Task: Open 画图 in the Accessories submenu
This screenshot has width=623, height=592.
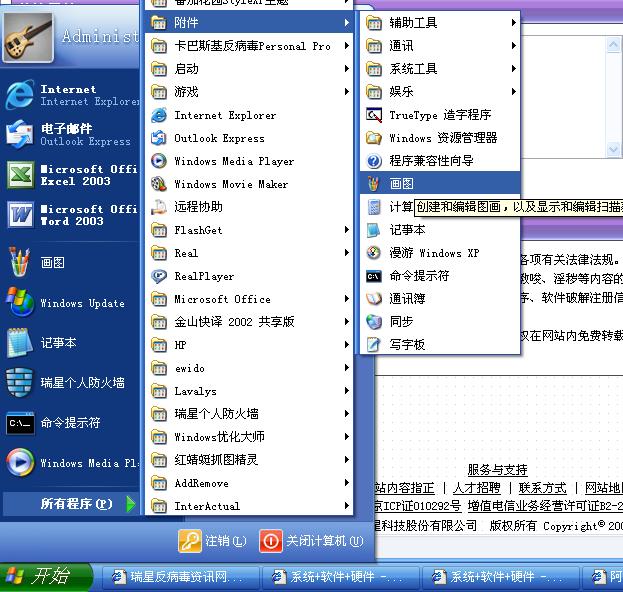Action: tap(440, 184)
